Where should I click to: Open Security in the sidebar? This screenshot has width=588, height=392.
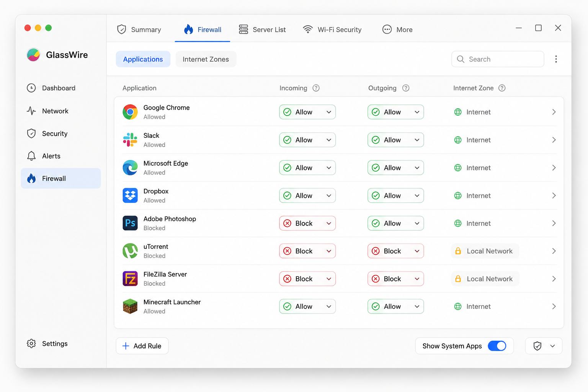[x=61, y=134]
